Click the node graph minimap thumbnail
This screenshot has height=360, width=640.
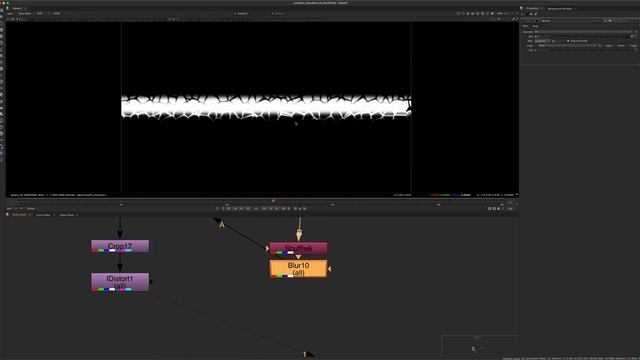pos(480,347)
